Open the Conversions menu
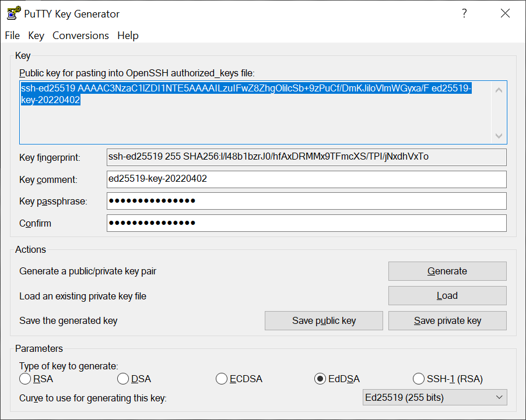The image size is (526, 420). coord(80,36)
